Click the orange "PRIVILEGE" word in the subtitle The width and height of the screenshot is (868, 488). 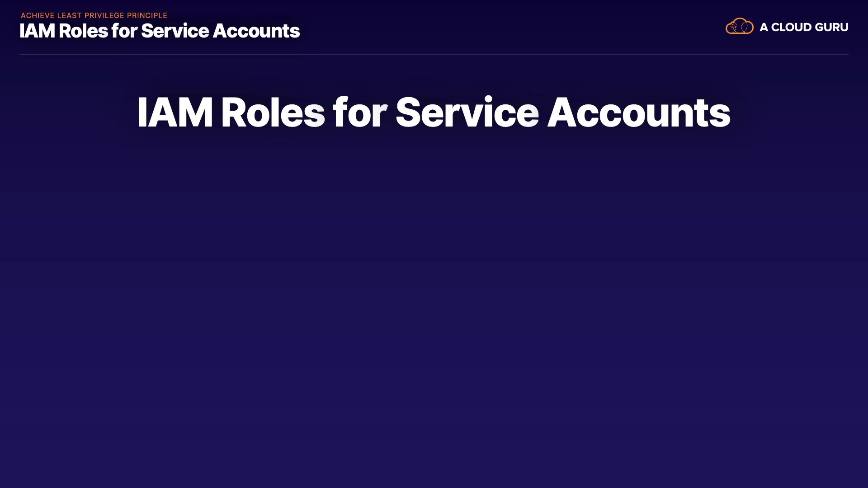click(x=104, y=15)
